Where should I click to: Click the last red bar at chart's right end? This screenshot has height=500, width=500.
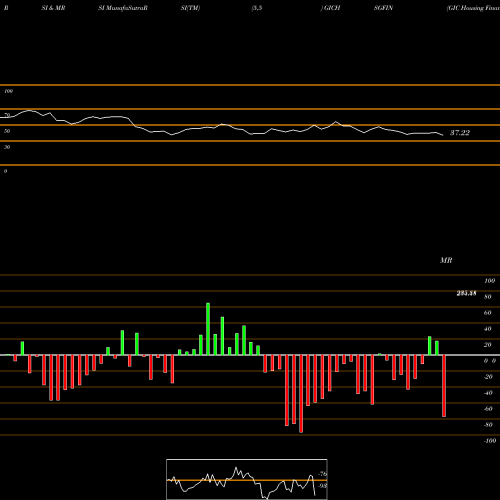[444, 386]
